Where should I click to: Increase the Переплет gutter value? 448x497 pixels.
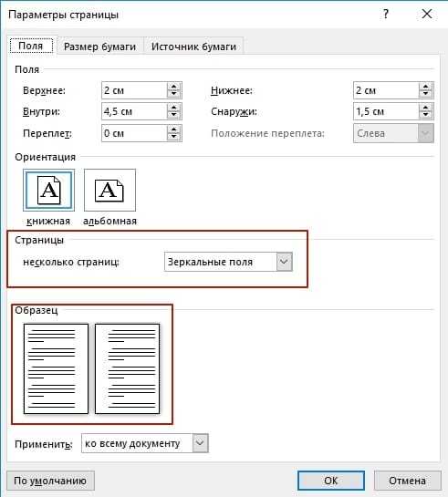173,129
